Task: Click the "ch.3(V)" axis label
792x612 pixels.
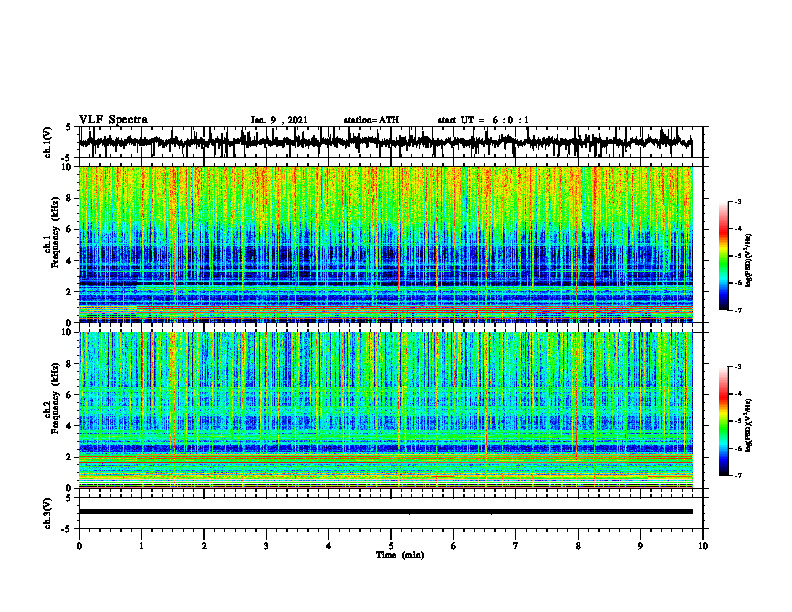Action: [48, 513]
